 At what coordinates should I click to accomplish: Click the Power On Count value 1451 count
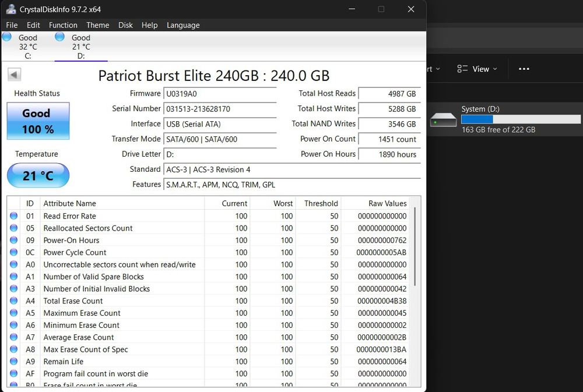389,139
